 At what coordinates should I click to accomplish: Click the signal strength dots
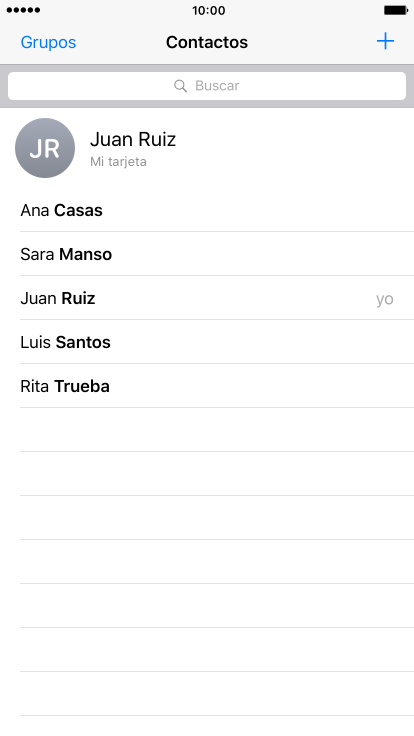[x=23, y=10]
